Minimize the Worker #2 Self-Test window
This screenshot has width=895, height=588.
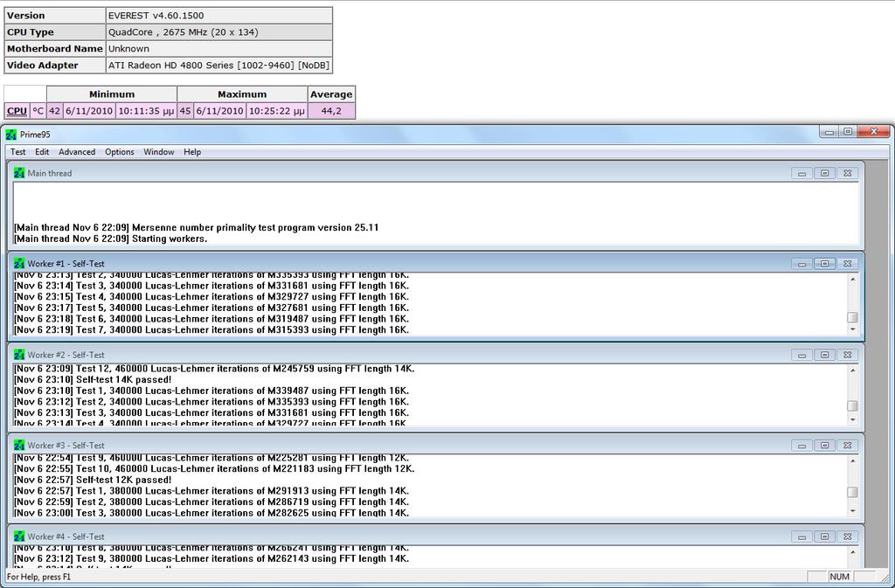click(802, 355)
